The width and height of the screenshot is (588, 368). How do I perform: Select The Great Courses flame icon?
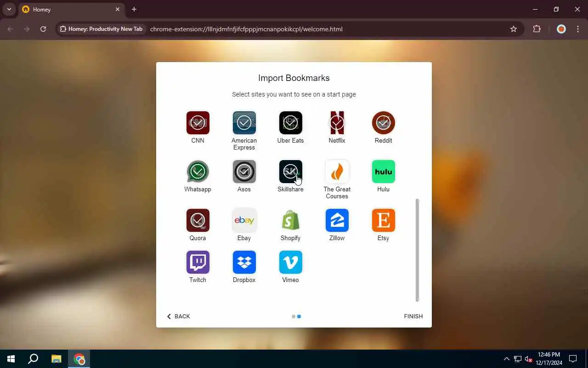point(337,172)
